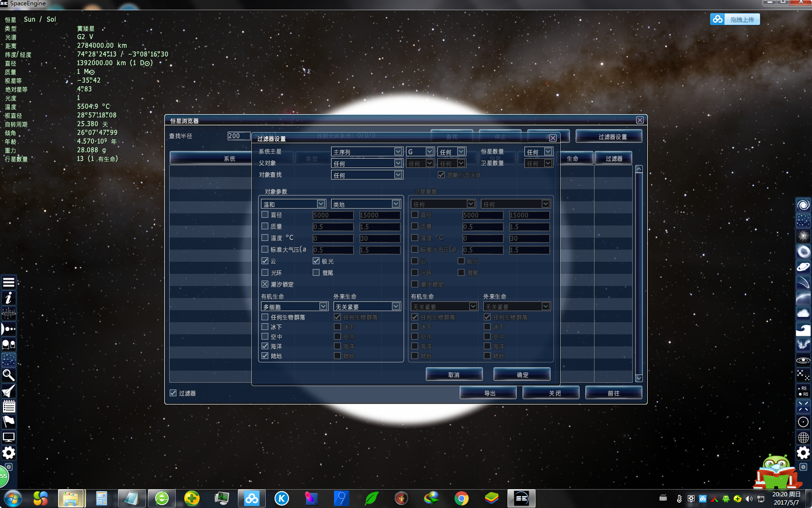812x508 pixels.
Task: Expand the 多细胞 organic life dropdown
Action: point(323,307)
